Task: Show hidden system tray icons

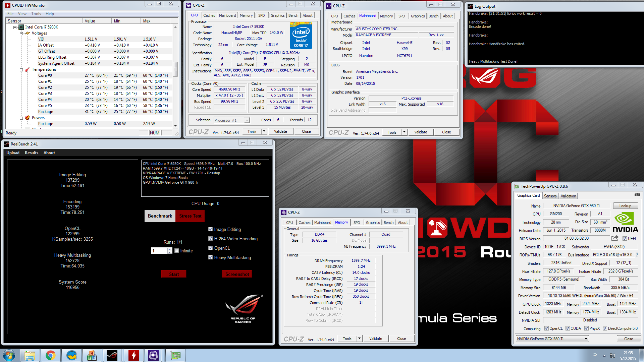Action: [x=604, y=356]
